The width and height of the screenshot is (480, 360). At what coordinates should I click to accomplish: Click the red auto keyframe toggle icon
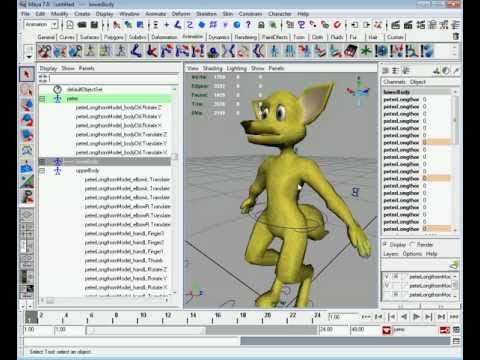click(x=445, y=330)
